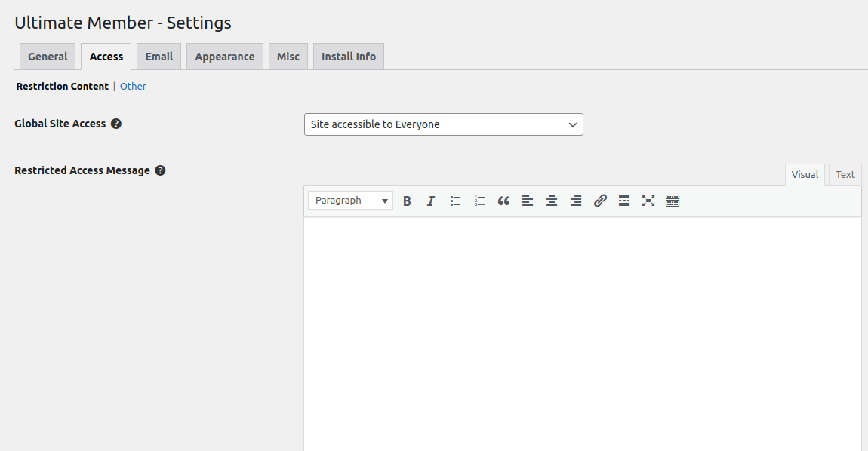
Task: Align text center
Action: pyautogui.click(x=551, y=201)
